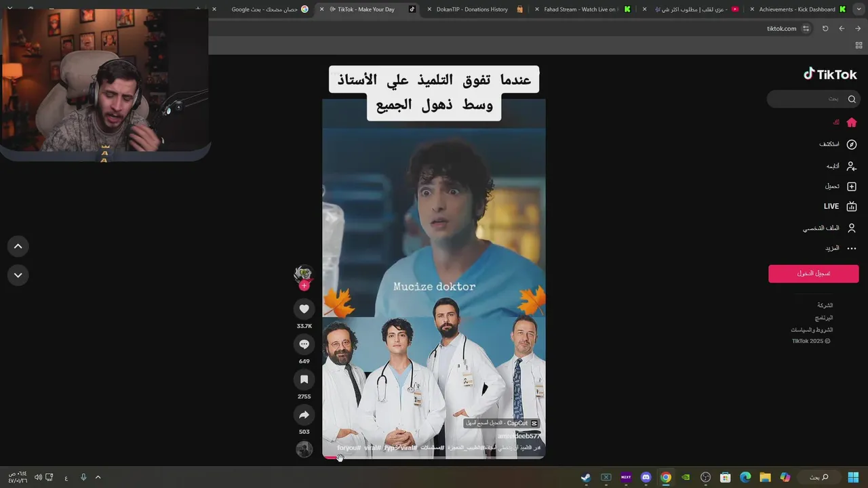
Task: Click the CapCut editing badge on video
Action: (x=502, y=423)
